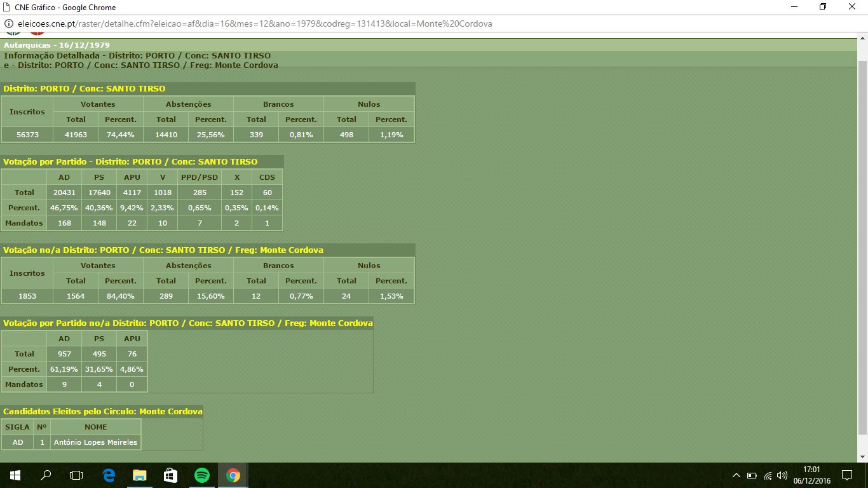868x488 pixels.
Task: Open File Explorer from taskbar
Action: (139, 475)
